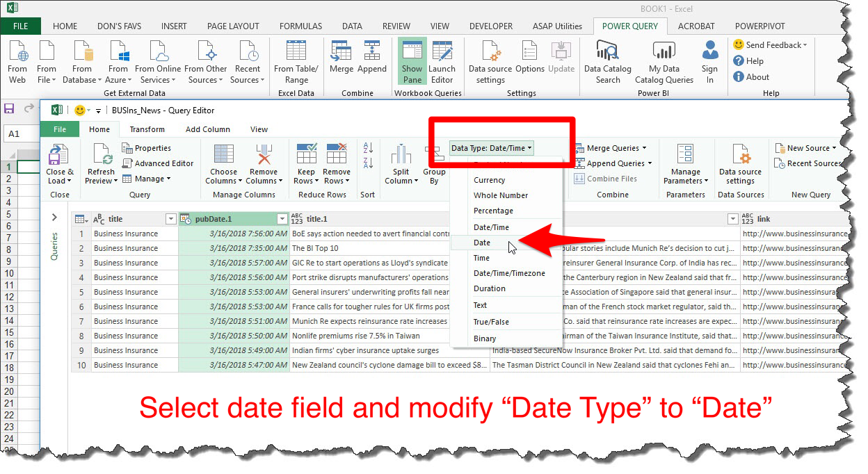Open the pubDate.1 column filter dropdown
The height and width of the screenshot is (474, 868).
pos(282,218)
